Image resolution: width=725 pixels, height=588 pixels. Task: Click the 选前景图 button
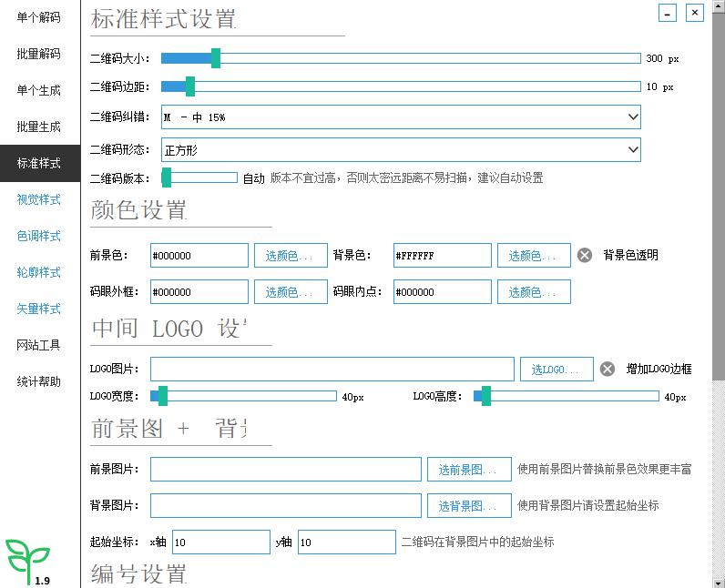tap(469, 470)
